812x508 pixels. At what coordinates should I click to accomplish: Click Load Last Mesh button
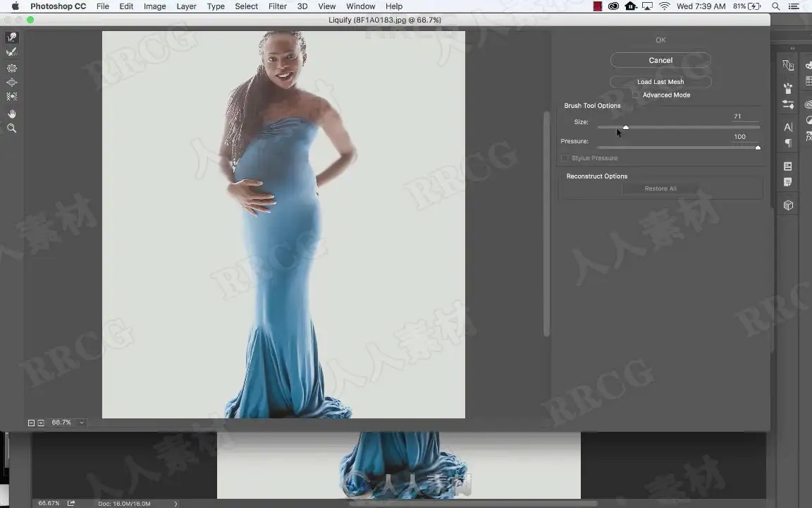pyautogui.click(x=660, y=82)
